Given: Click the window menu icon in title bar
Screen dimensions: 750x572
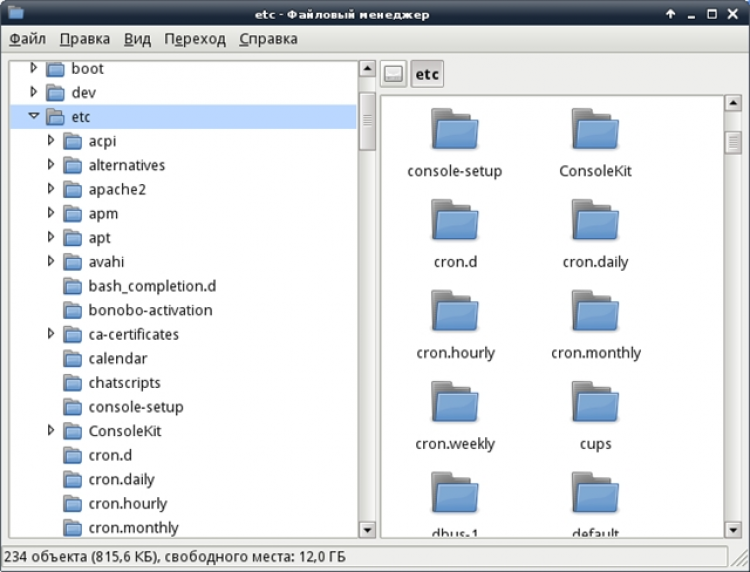Looking at the screenshot, I should point(16,12).
